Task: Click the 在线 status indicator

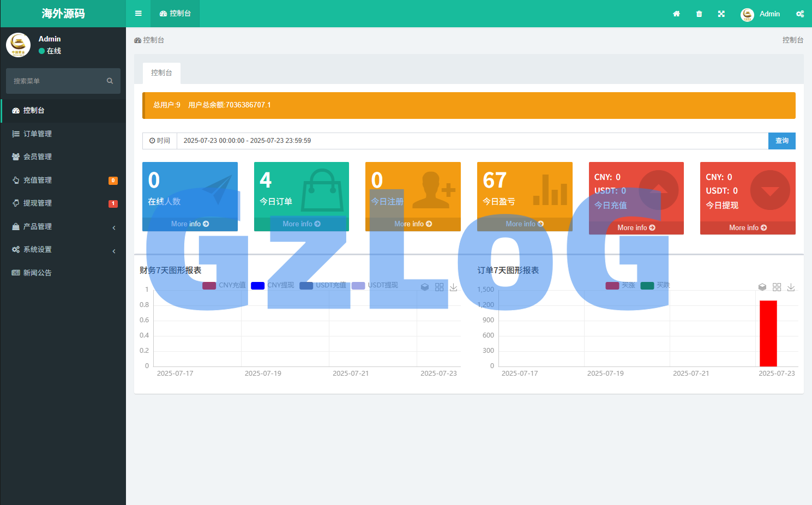Action: 50,51
